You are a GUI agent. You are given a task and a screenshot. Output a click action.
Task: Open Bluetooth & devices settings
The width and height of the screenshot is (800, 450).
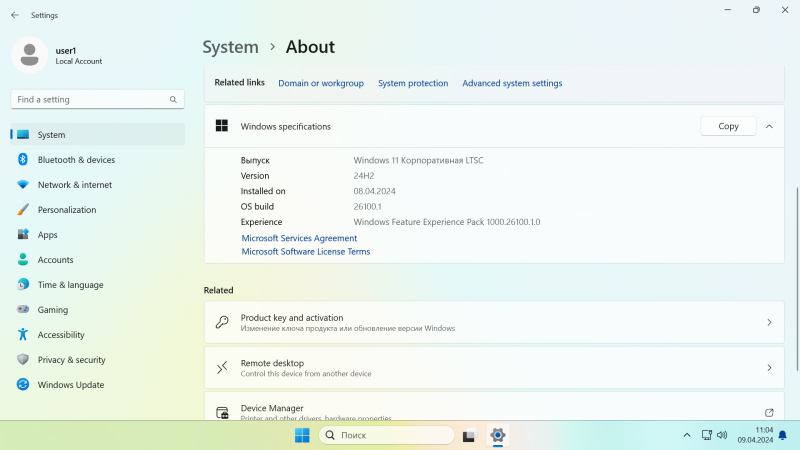(x=97, y=160)
